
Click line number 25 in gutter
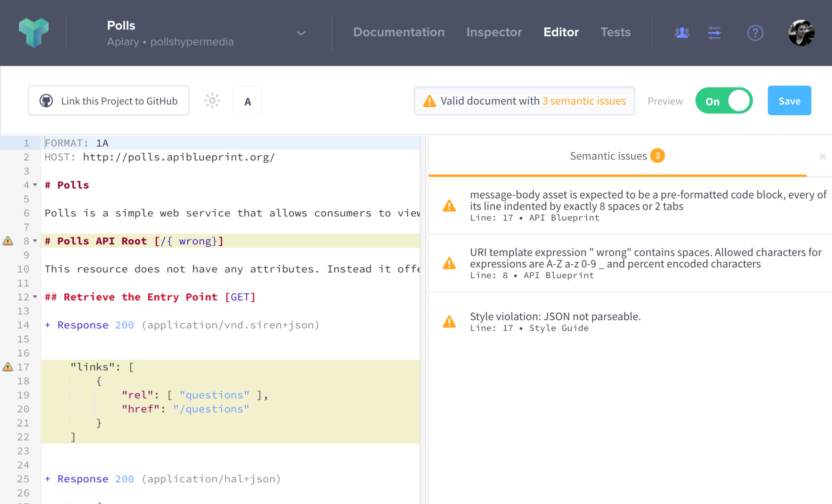point(23,479)
